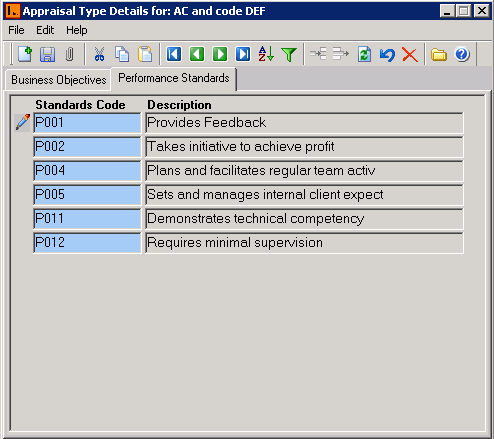
Task: Switch to Business Objectives tab
Action: click(58, 80)
